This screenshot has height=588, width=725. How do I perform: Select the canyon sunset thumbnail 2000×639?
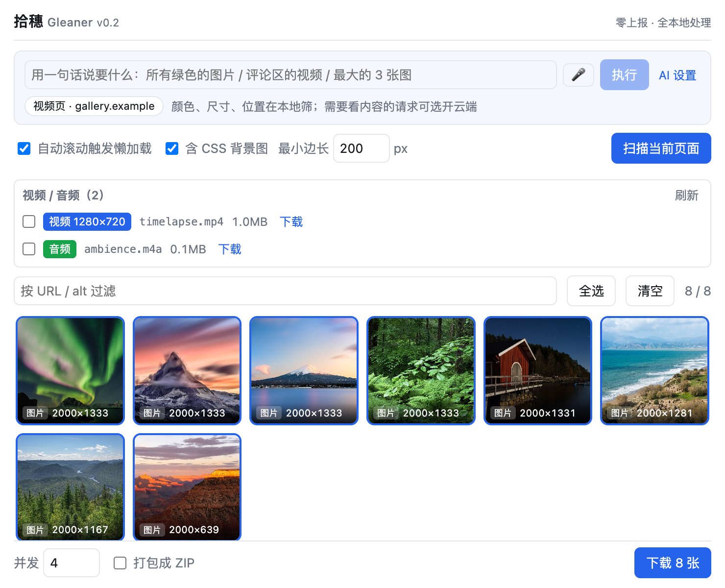[187, 487]
